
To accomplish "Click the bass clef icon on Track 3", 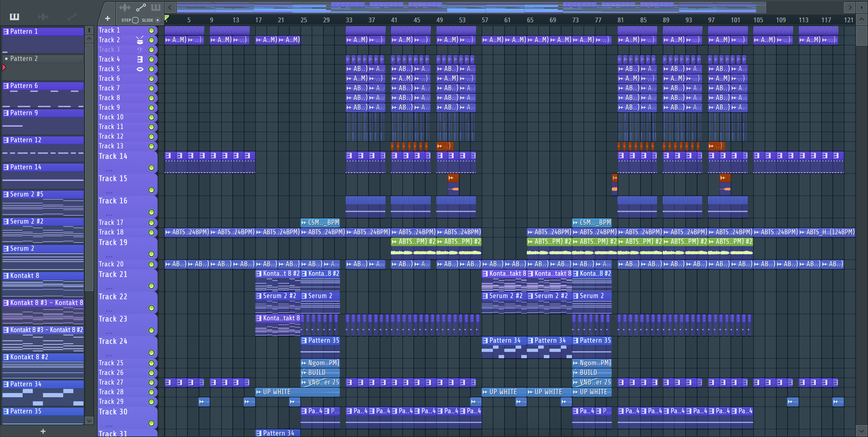I will click(x=140, y=50).
